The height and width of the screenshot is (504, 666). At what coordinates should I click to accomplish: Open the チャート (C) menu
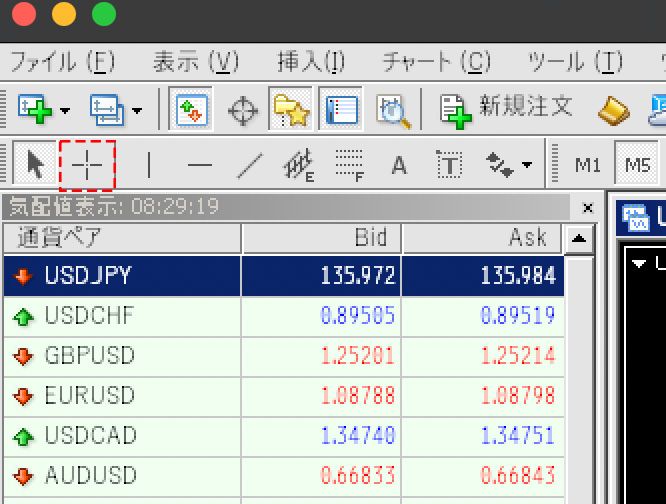click(x=437, y=62)
